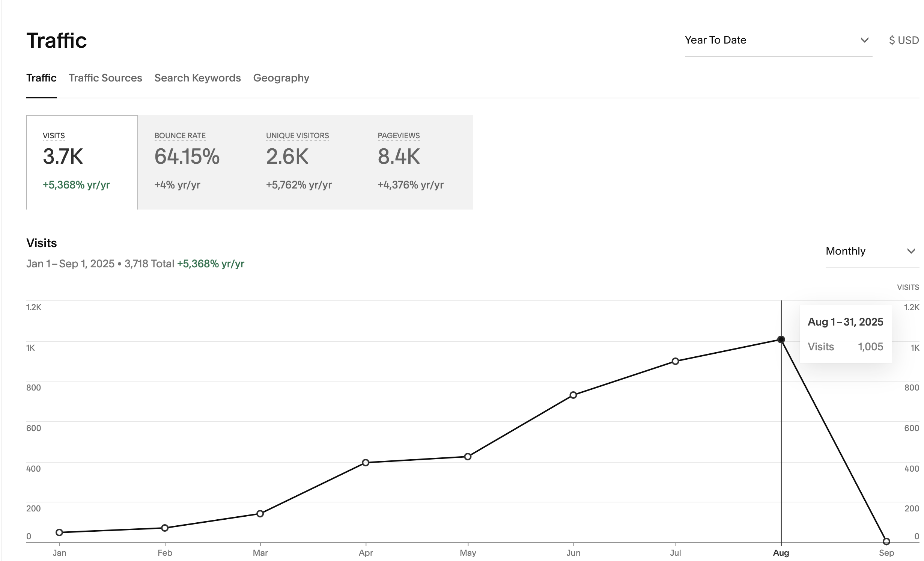Click the July data point marker
Viewport: 924px width, 561px height.
pos(675,361)
